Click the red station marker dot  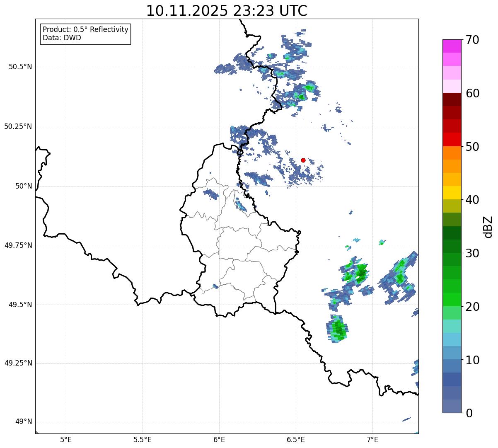303,160
